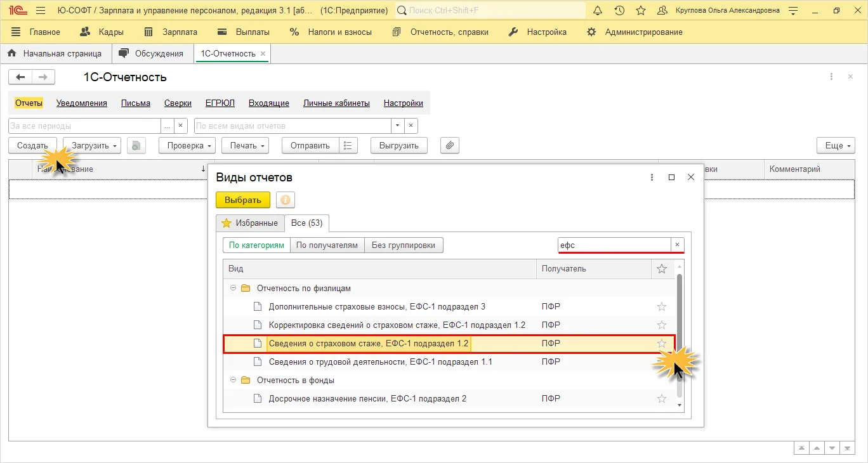
Task: Favorite star for Дополнительные страховые взносы row
Action: click(662, 306)
